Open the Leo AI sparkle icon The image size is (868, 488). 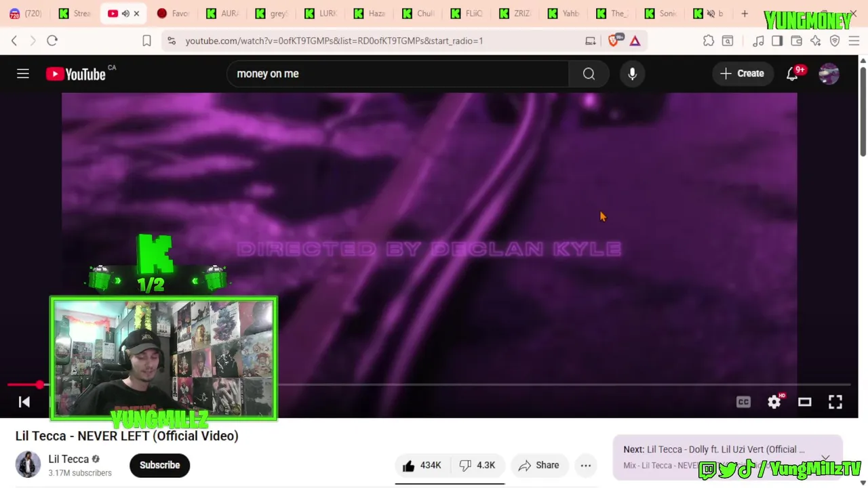coord(816,41)
